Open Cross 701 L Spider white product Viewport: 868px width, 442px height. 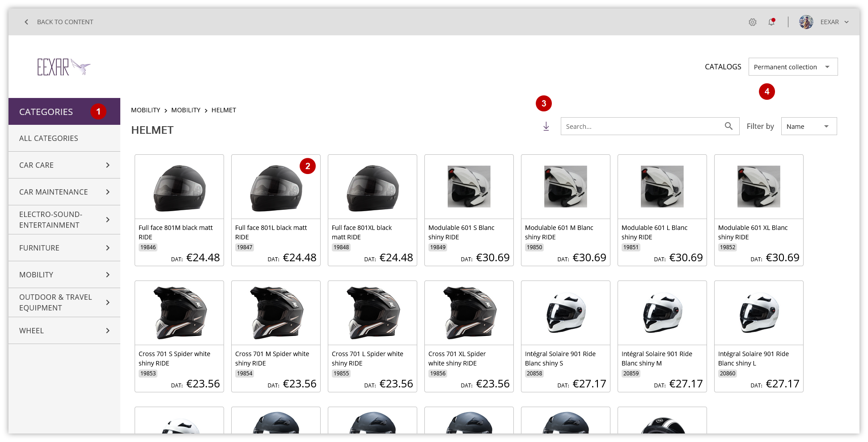pyautogui.click(x=373, y=336)
